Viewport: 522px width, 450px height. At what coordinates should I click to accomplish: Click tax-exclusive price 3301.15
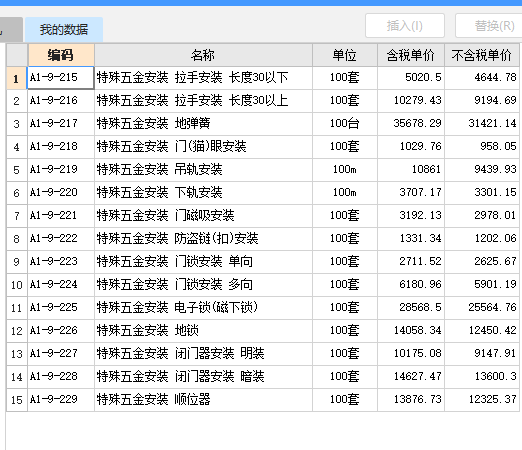pos(482,193)
